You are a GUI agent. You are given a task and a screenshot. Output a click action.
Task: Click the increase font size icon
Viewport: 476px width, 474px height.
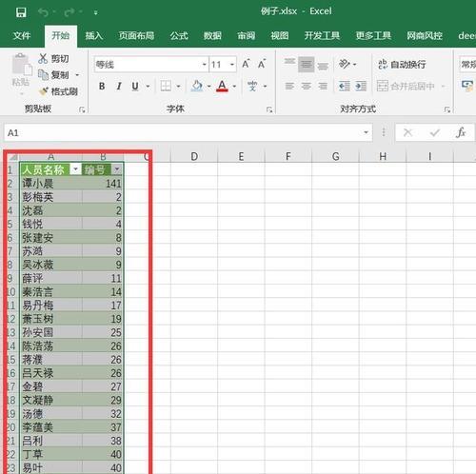click(246, 64)
